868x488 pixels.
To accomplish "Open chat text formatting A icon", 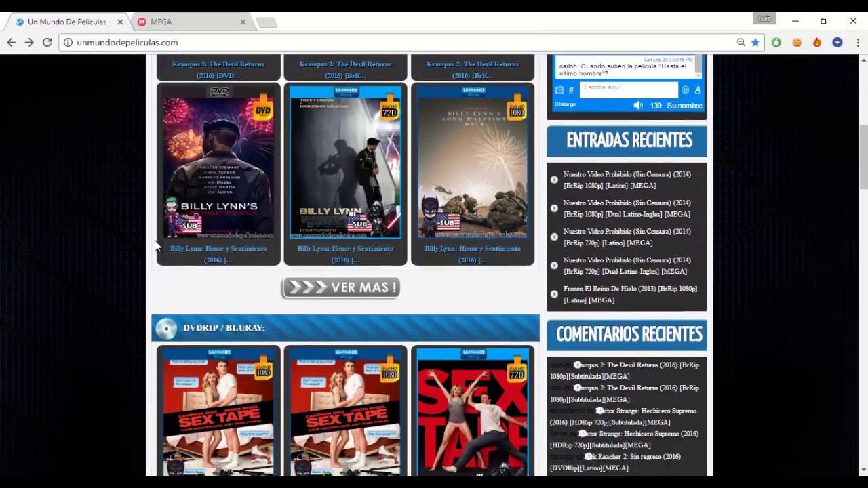I will coord(697,89).
